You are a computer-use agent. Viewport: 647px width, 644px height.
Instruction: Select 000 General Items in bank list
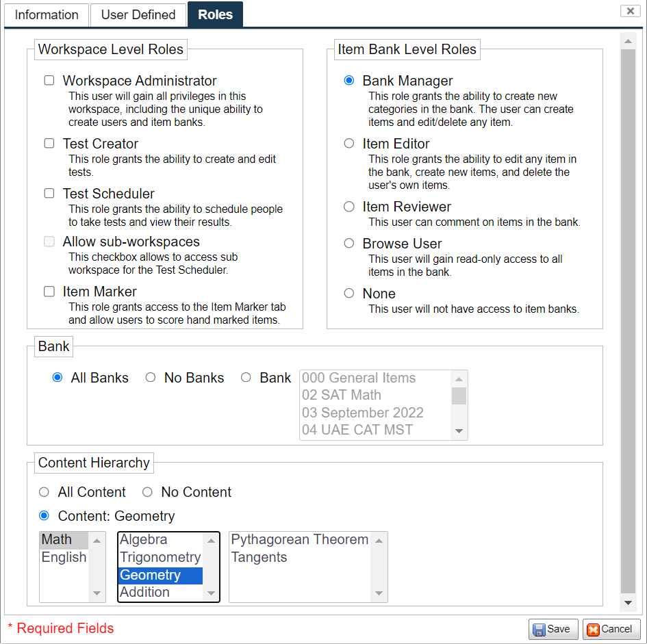point(376,378)
